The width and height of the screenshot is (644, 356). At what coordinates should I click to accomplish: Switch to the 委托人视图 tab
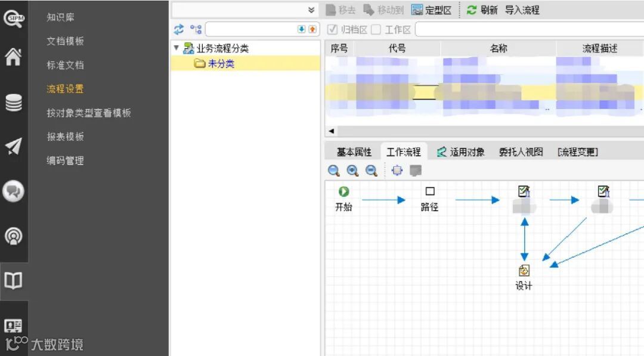(x=521, y=152)
